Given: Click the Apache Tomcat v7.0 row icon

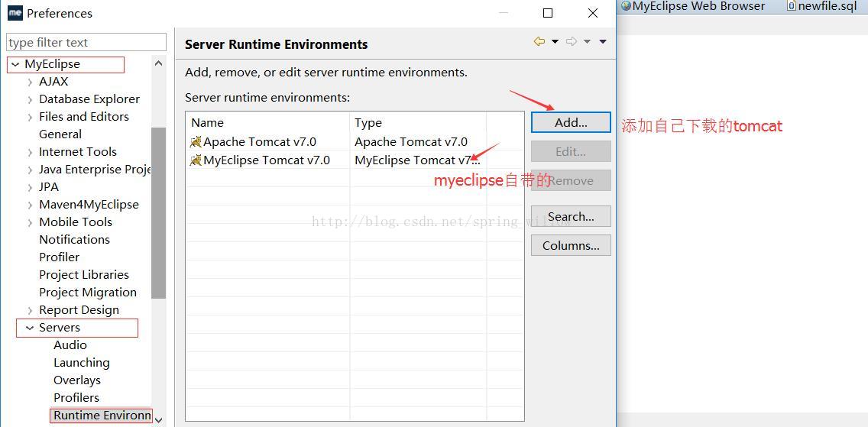Looking at the screenshot, I should click(196, 142).
